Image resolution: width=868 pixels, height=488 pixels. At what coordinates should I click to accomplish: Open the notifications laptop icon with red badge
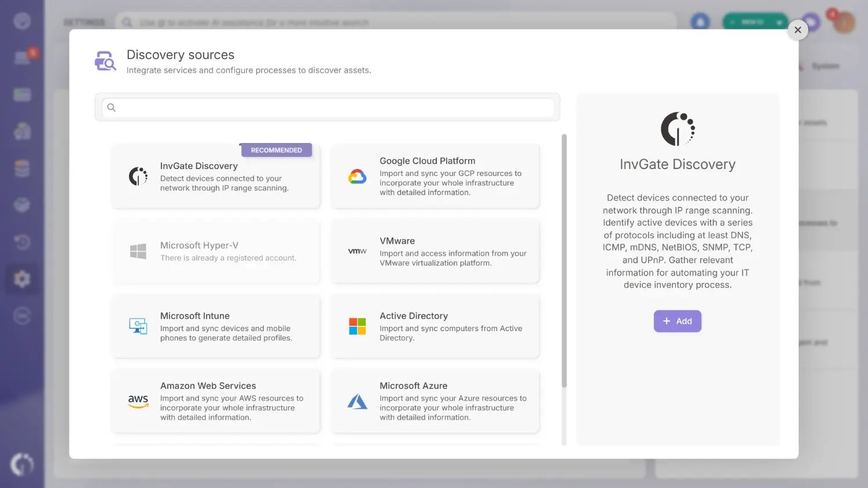pyautogui.click(x=22, y=55)
